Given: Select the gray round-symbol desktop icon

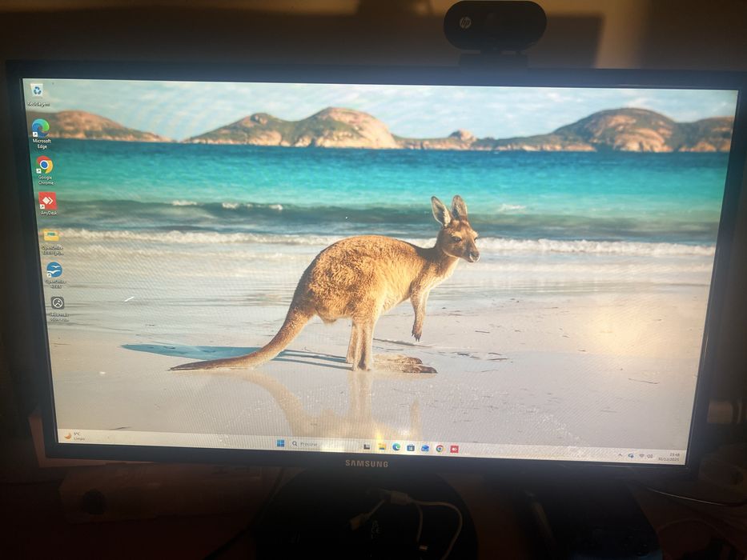Looking at the screenshot, I should click(x=58, y=309).
